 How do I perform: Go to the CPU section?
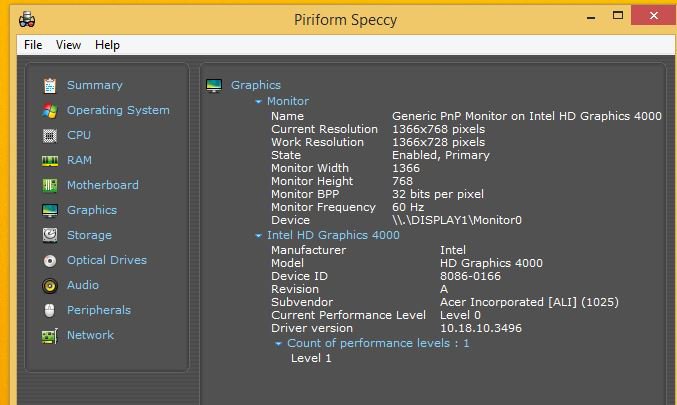pos(79,135)
